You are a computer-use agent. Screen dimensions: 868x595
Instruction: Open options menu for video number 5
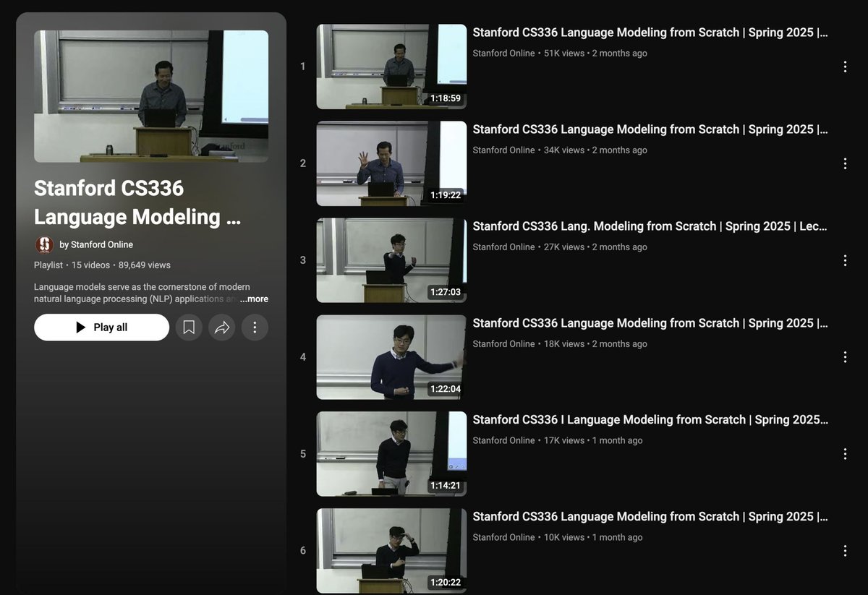coord(845,453)
